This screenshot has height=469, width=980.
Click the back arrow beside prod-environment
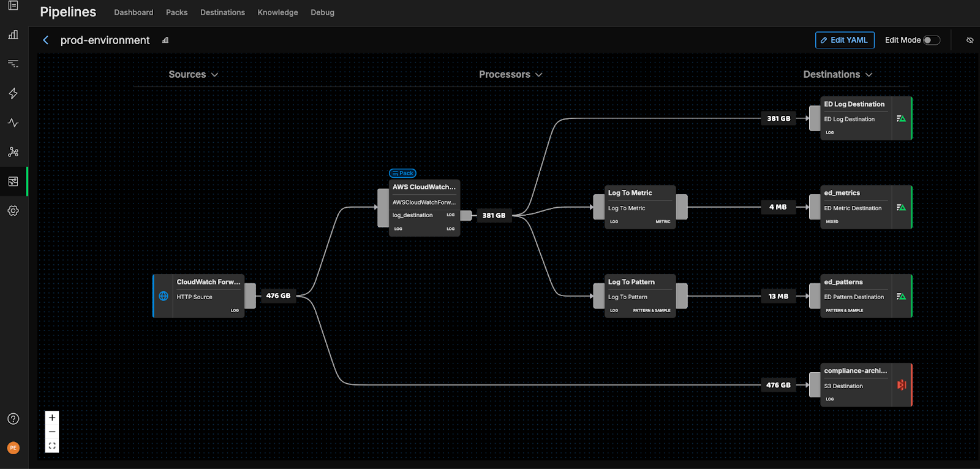pyautogui.click(x=45, y=40)
